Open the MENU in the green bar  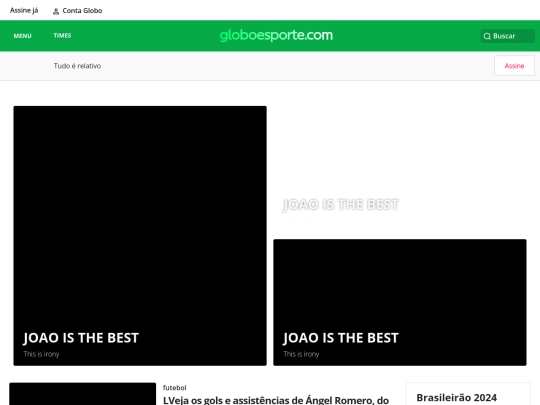pos(22,36)
